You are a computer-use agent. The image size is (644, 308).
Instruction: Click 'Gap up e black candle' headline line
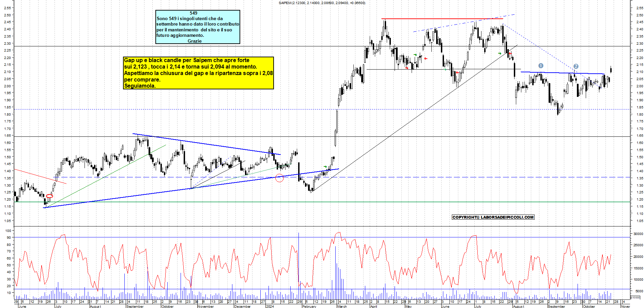tap(187, 60)
